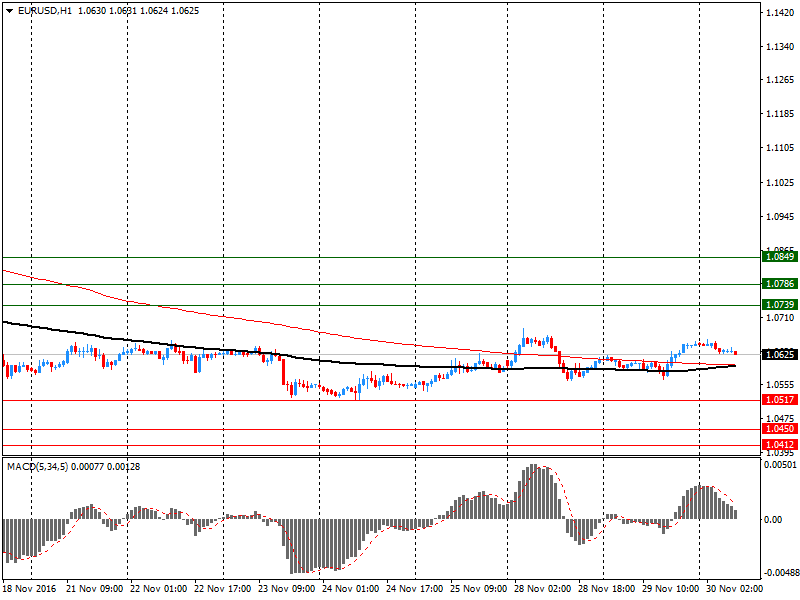Click the 1.1340 price scale value
800x600 pixels.
point(781,46)
